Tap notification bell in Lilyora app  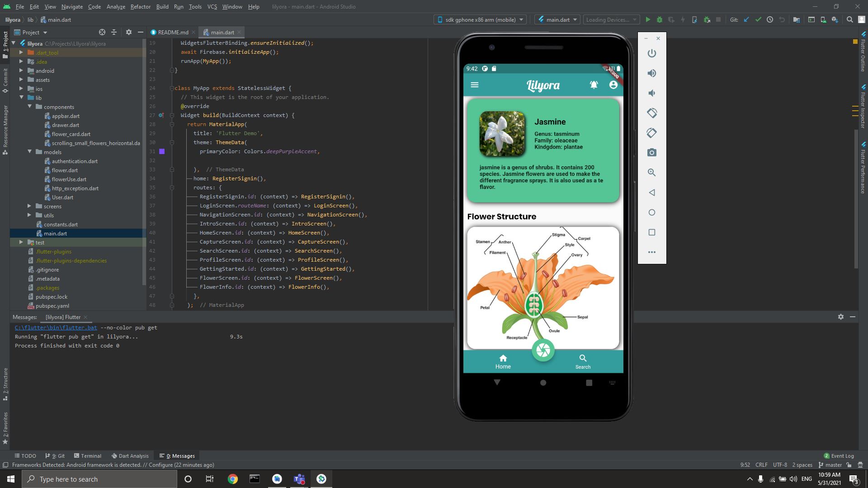(x=594, y=84)
